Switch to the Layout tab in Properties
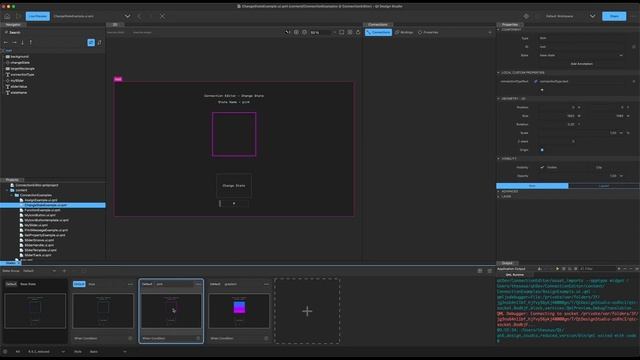 [604, 186]
